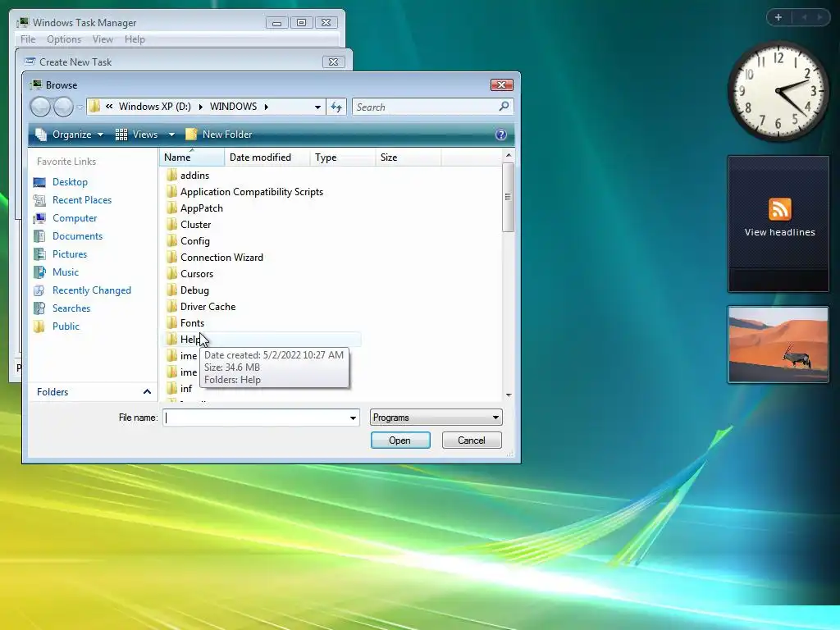Click View headlines in feed gadget
840x630 pixels.
(779, 232)
